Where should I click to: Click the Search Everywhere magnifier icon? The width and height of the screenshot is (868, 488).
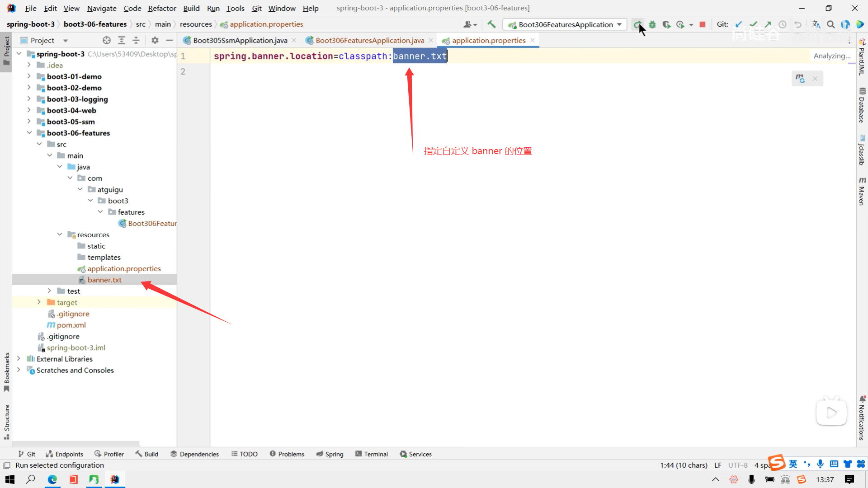pos(831,24)
